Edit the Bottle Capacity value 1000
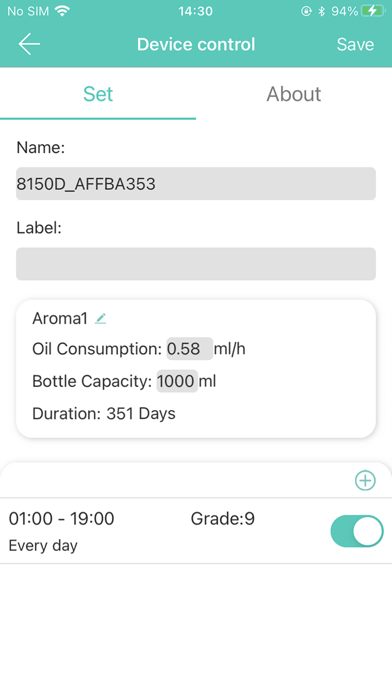 click(177, 381)
